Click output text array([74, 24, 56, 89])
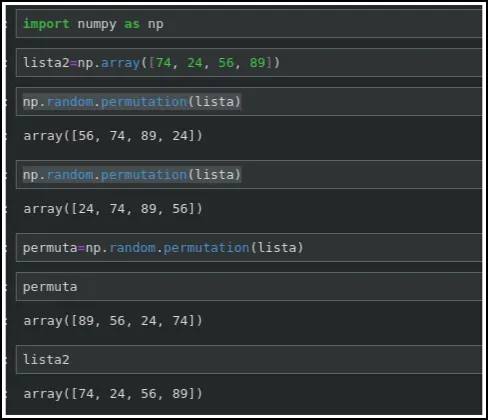Image resolution: width=488 pixels, height=420 pixels. point(113,394)
